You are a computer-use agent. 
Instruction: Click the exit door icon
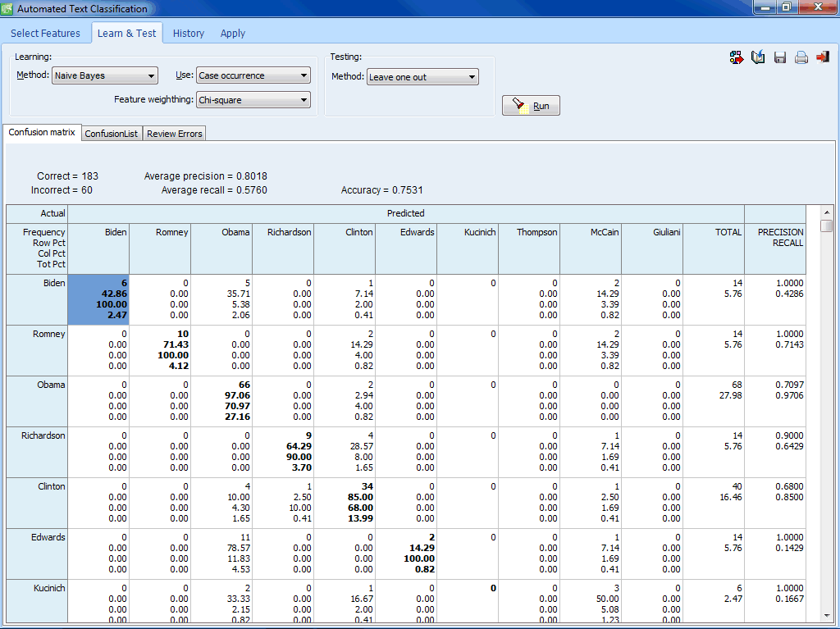click(823, 57)
